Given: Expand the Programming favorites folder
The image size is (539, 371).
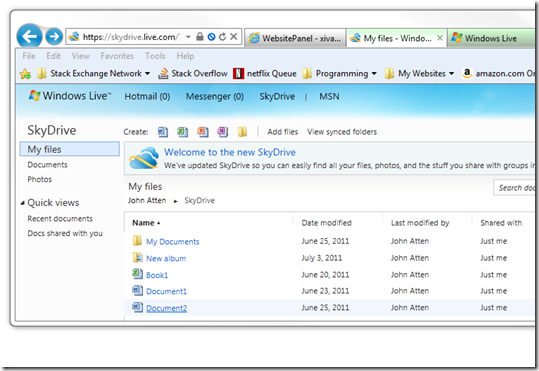Looking at the screenshot, I should (x=340, y=74).
